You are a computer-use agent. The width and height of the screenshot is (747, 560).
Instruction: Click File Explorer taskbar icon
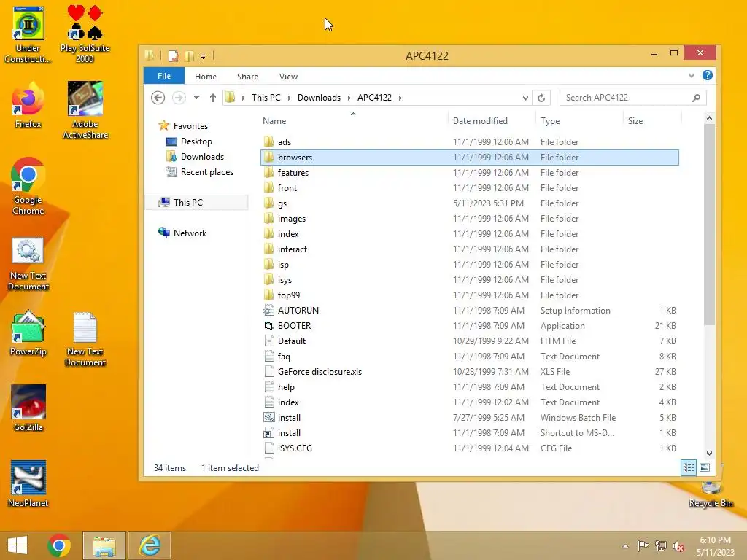[x=104, y=545]
